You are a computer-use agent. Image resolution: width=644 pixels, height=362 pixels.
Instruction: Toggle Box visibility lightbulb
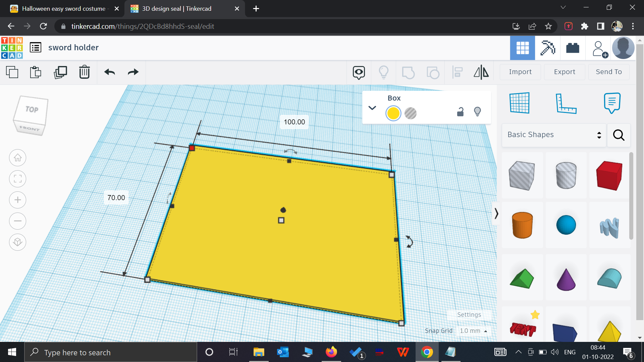[477, 112]
